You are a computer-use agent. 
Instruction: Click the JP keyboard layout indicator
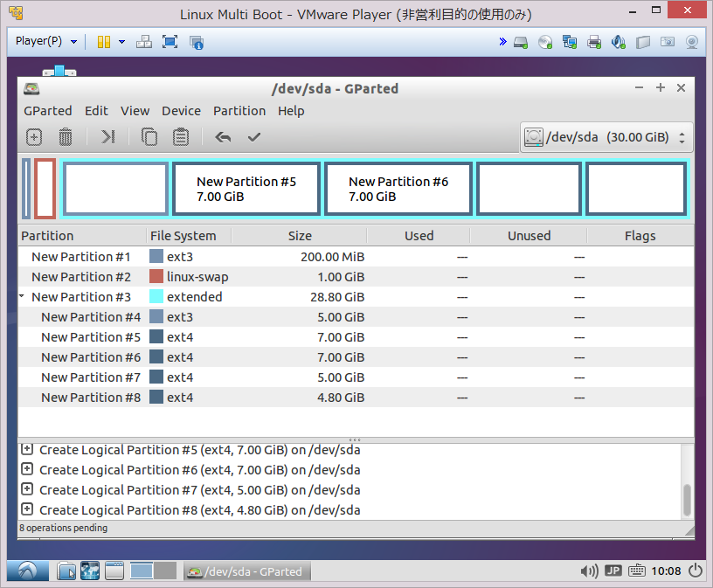tap(613, 571)
